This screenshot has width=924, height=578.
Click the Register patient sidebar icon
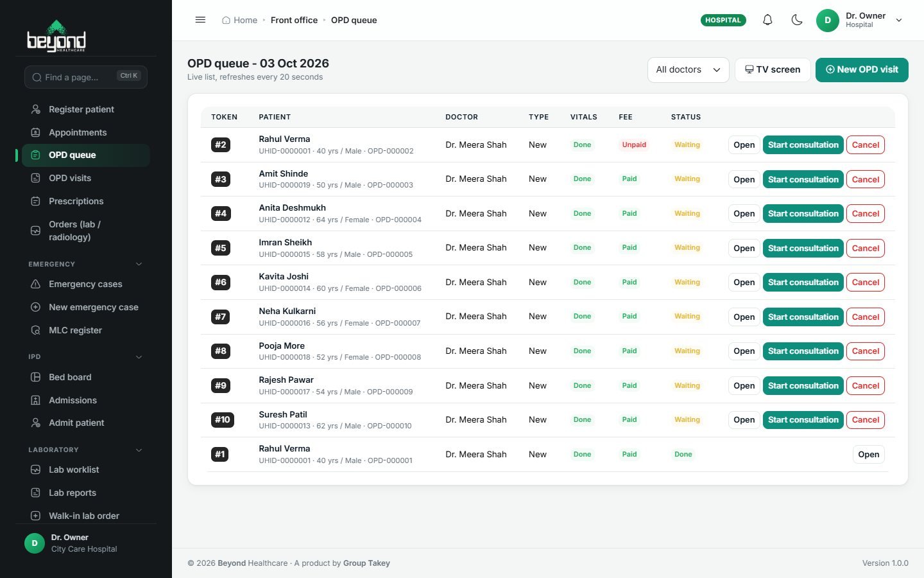(x=36, y=109)
